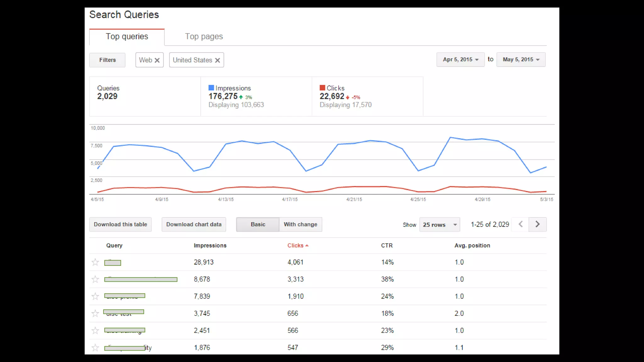
Task: Star the query with 2,451 impressions
Action: [x=95, y=331]
